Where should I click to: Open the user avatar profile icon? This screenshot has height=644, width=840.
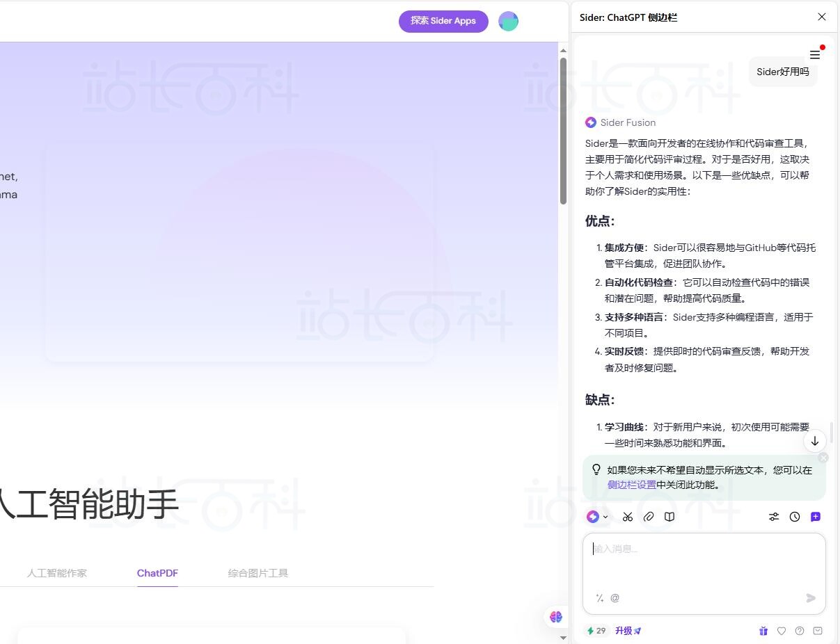tap(509, 21)
